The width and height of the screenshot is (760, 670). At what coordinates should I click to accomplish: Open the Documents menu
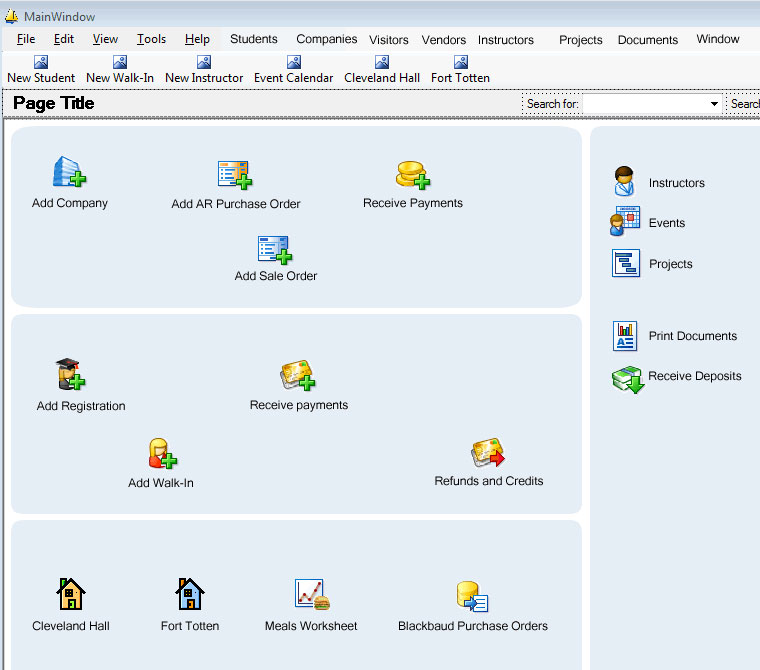(648, 40)
